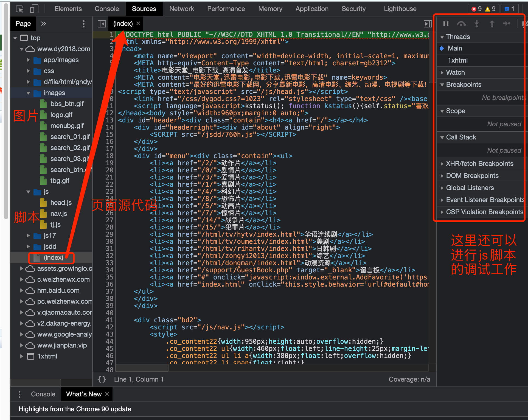Collapse the Breakpoints section
This screenshot has height=420, width=528.
463,85
